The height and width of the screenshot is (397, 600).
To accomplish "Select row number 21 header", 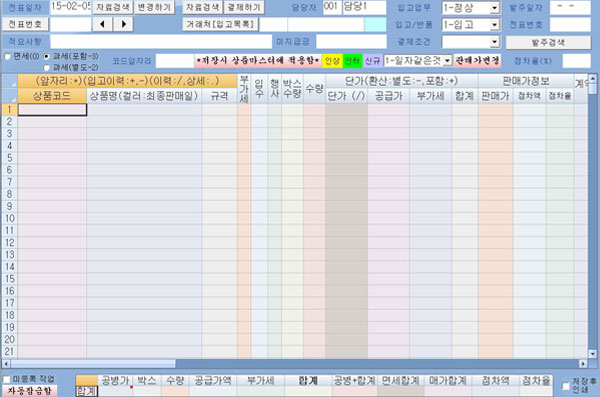I will point(9,351).
